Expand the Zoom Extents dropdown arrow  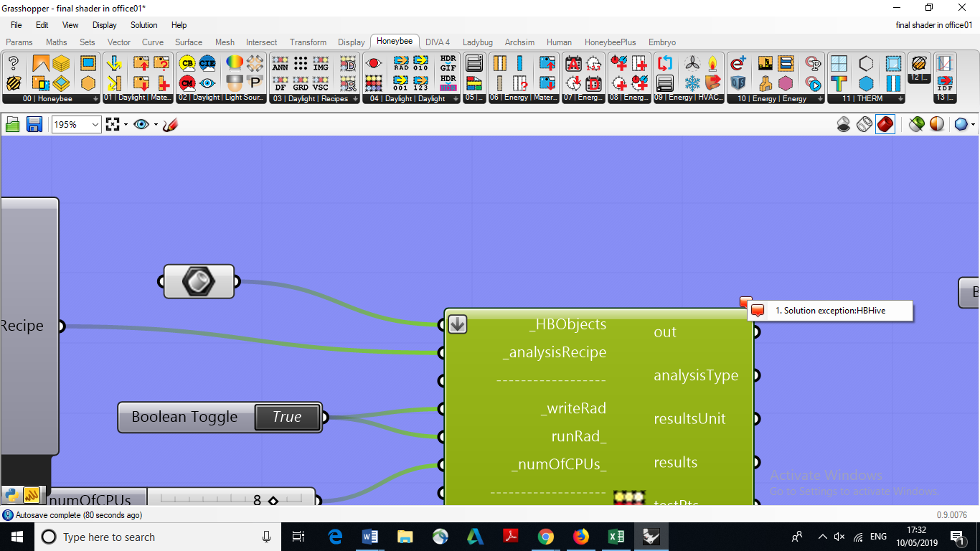[126, 125]
